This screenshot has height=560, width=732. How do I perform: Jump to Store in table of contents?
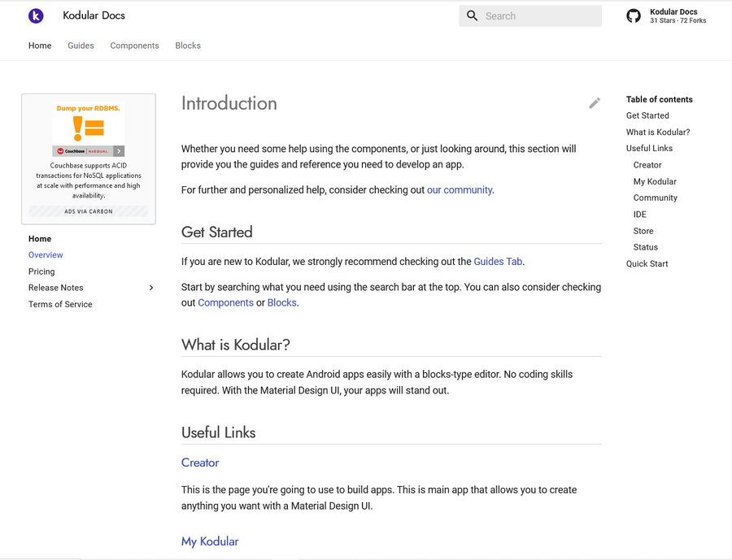click(x=643, y=231)
